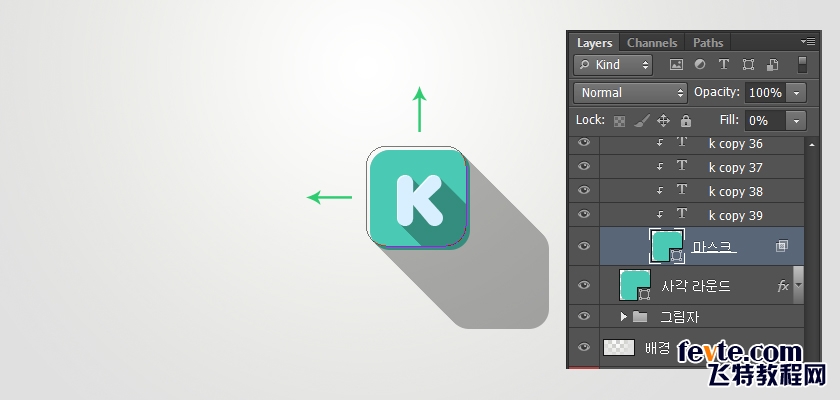Expand the 그림자 layer group
Viewport: 840px width, 400px height.
[x=624, y=317]
